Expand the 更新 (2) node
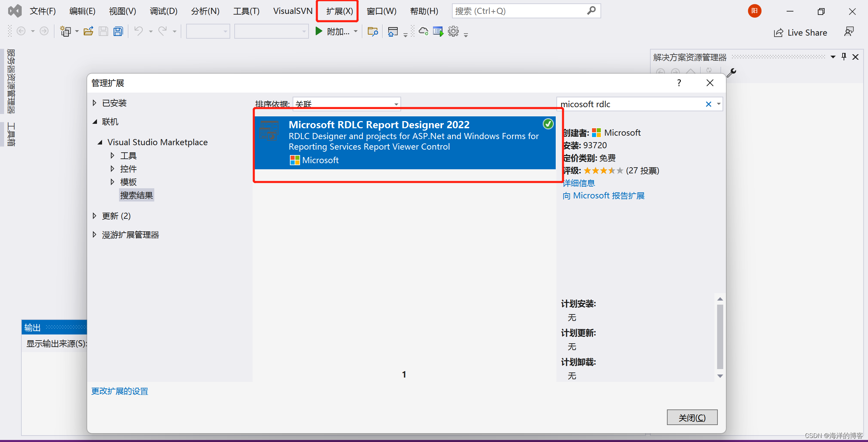Screen dimensions: 868x442 tap(95, 216)
